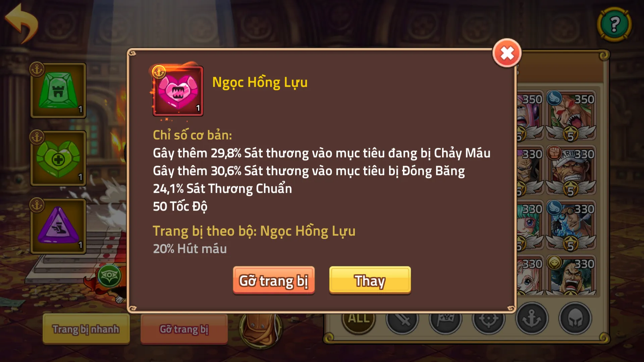The height and width of the screenshot is (362, 644).
Task: Choose the marine cap level 330 character
Action: (x=571, y=170)
